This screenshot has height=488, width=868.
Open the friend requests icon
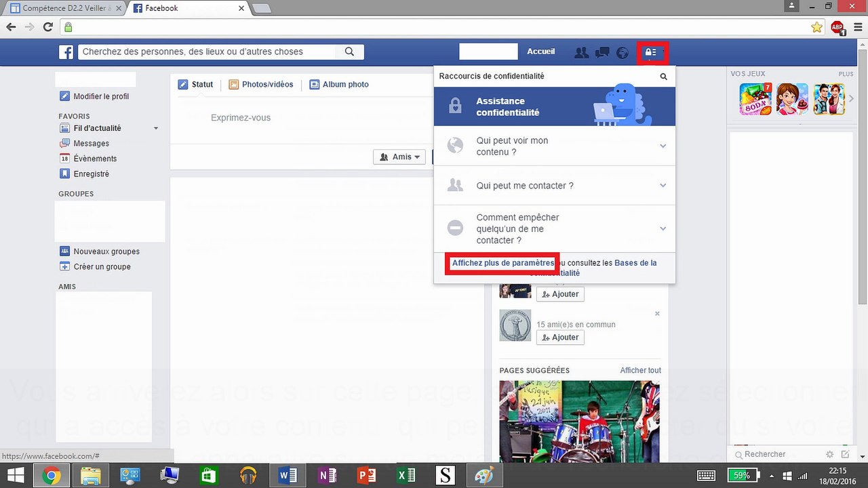pos(581,52)
